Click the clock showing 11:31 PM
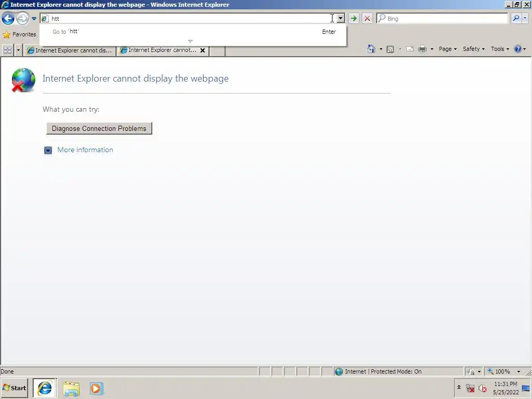 click(x=506, y=388)
